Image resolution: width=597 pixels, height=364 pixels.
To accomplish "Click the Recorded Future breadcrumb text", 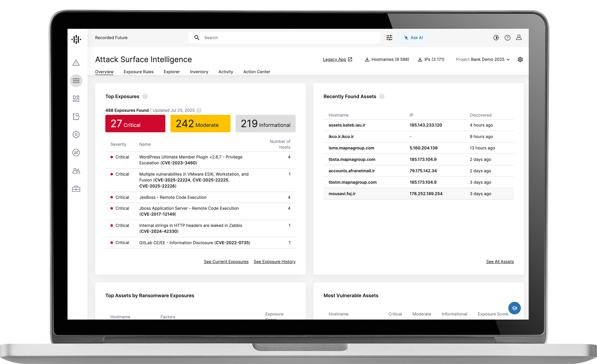I will click(111, 38).
